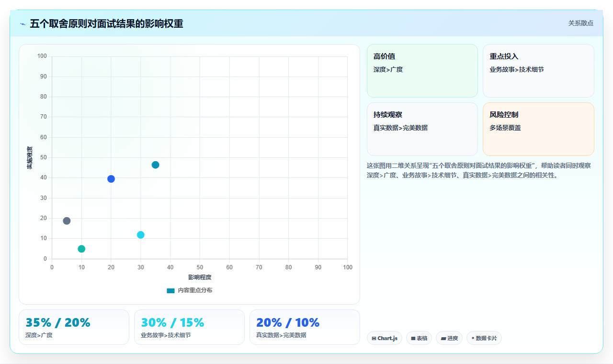The image size is (613, 364).
Task: Select the cyan data point at 30
Action: [x=140, y=235]
